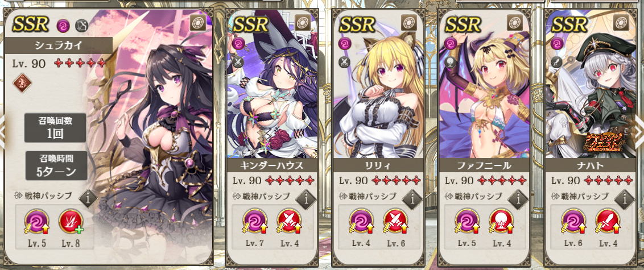Click the bow weapon icon beside SSR
Viewport: 644px width, 270px height.
point(82,26)
